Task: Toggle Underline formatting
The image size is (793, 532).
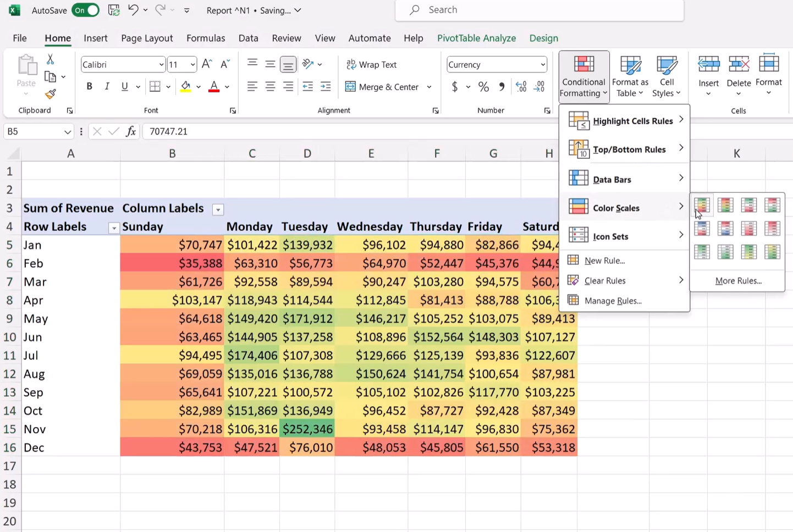Action: click(125, 86)
